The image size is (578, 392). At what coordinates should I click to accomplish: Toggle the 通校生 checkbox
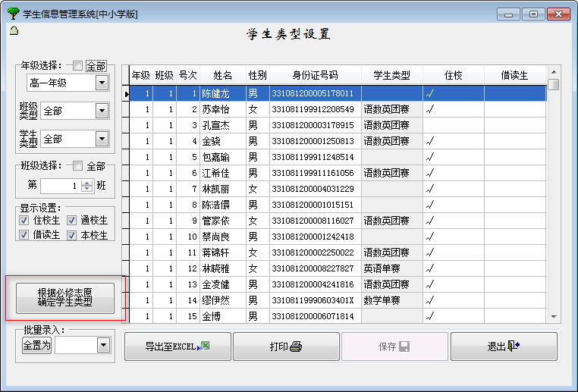click(x=72, y=220)
